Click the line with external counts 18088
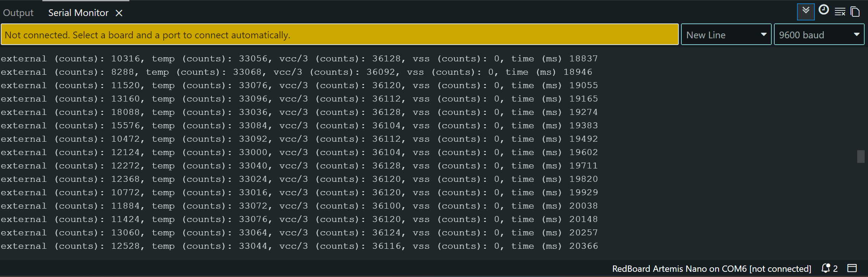Image resolution: width=868 pixels, height=277 pixels. pyautogui.click(x=299, y=112)
